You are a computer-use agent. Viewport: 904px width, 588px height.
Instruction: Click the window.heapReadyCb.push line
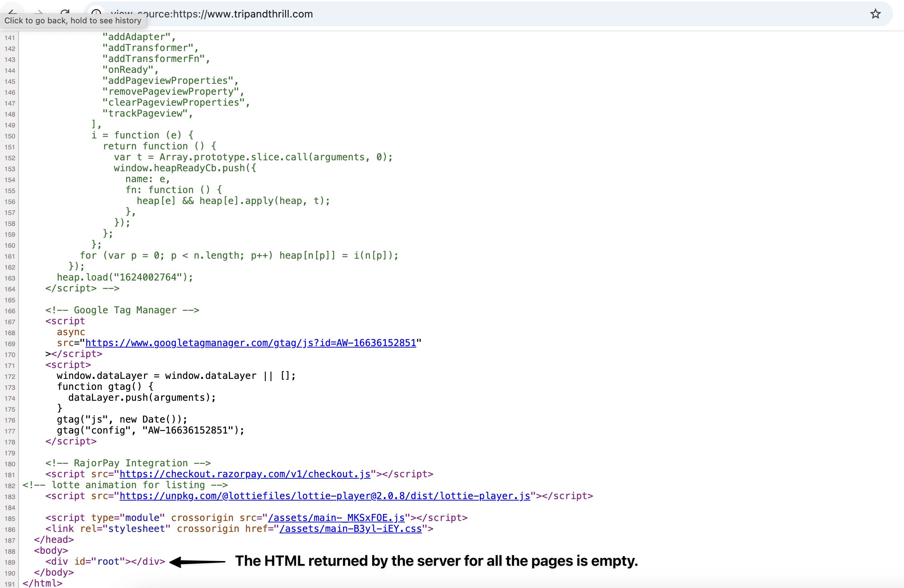(x=186, y=168)
